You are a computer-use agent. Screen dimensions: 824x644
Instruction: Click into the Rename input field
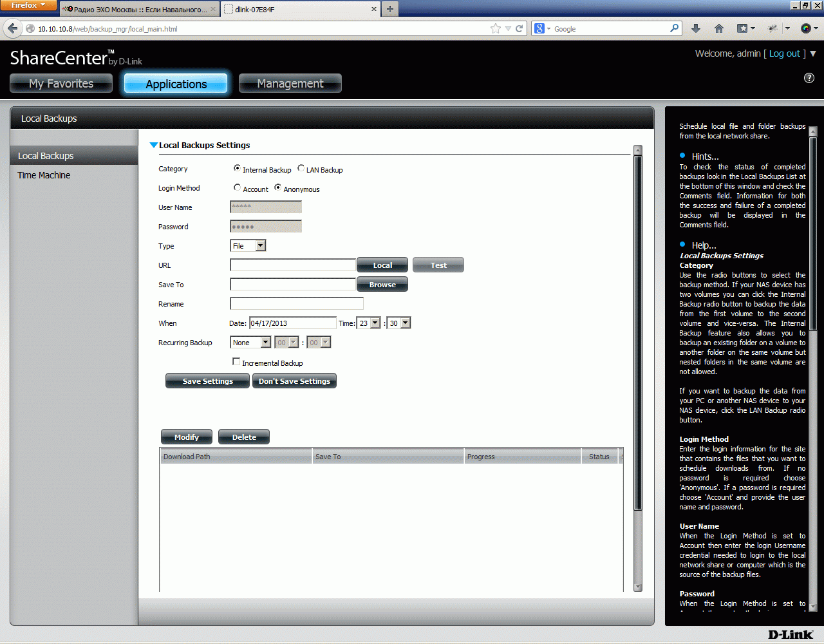(297, 303)
